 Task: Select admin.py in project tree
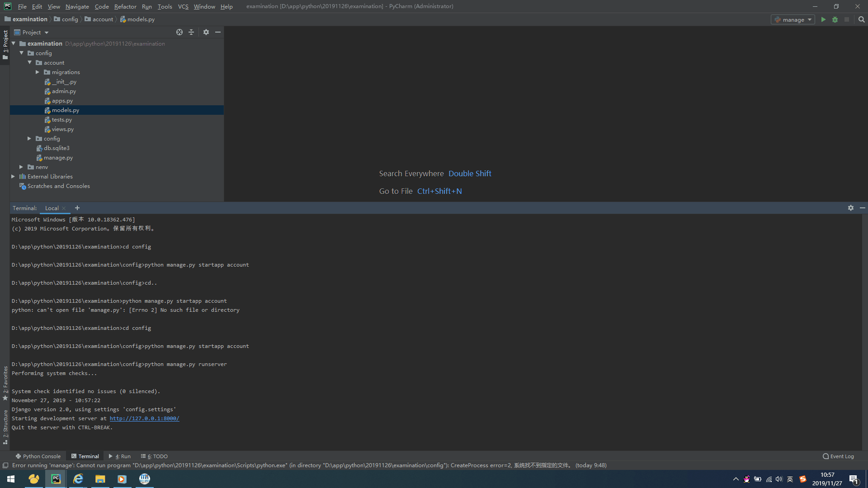coord(63,91)
